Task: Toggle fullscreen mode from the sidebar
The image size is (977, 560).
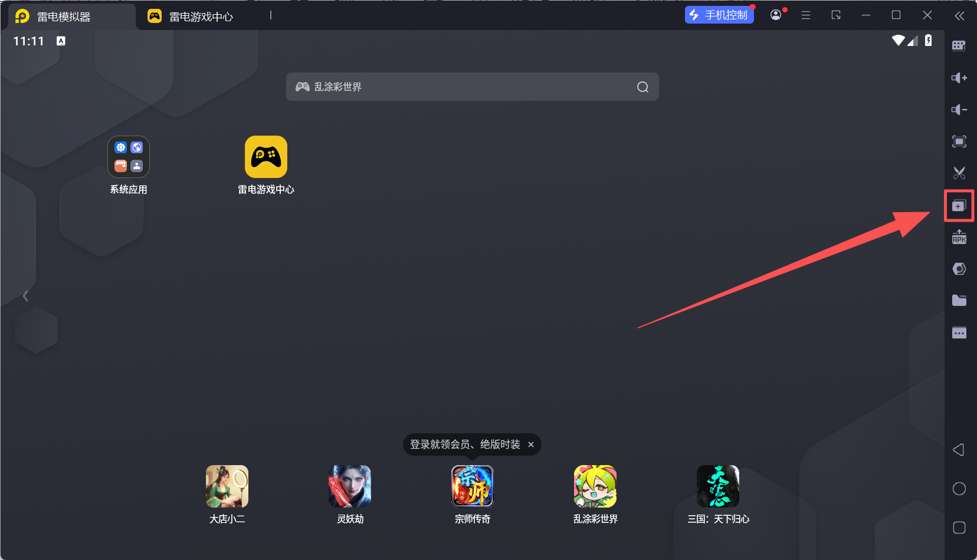Action: (959, 141)
